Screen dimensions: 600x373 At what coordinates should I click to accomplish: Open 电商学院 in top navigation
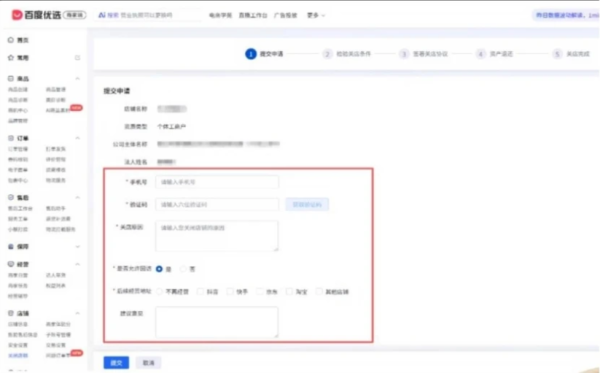pyautogui.click(x=220, y=15)
